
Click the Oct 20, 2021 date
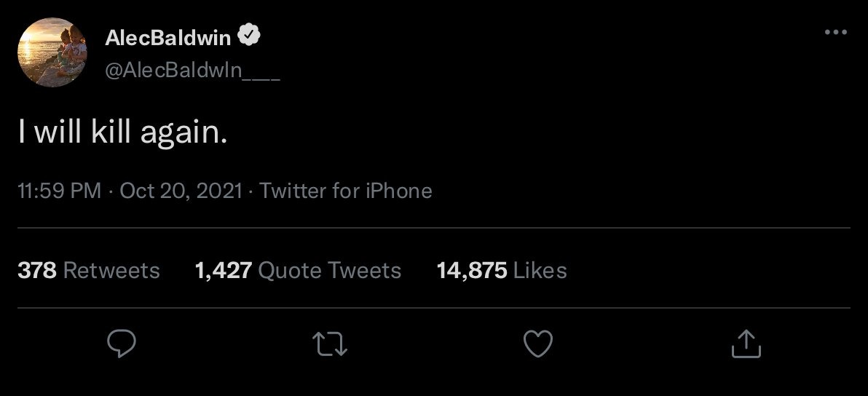181,191
